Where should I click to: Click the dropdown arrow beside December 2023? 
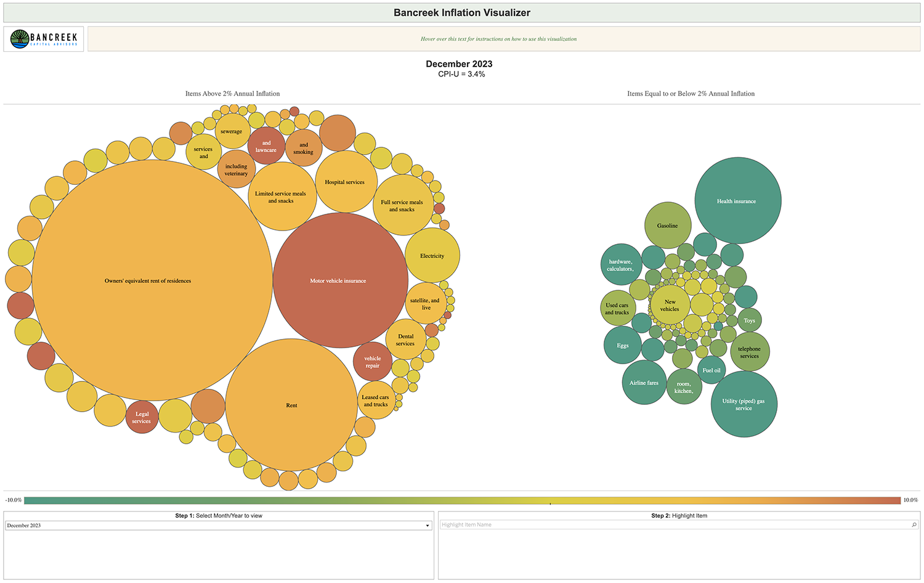pos(428,526)
